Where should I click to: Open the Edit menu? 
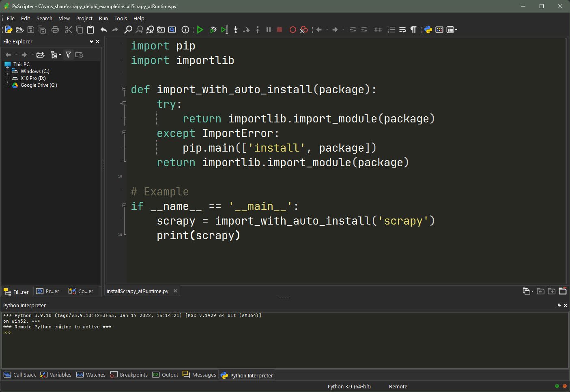click(26, 18)
